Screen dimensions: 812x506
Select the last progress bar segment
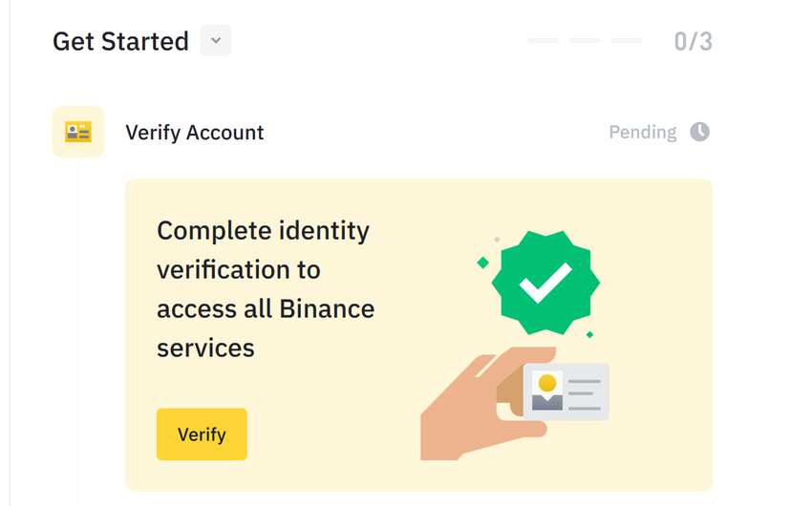pyautogui.click(x=627, y=41)
